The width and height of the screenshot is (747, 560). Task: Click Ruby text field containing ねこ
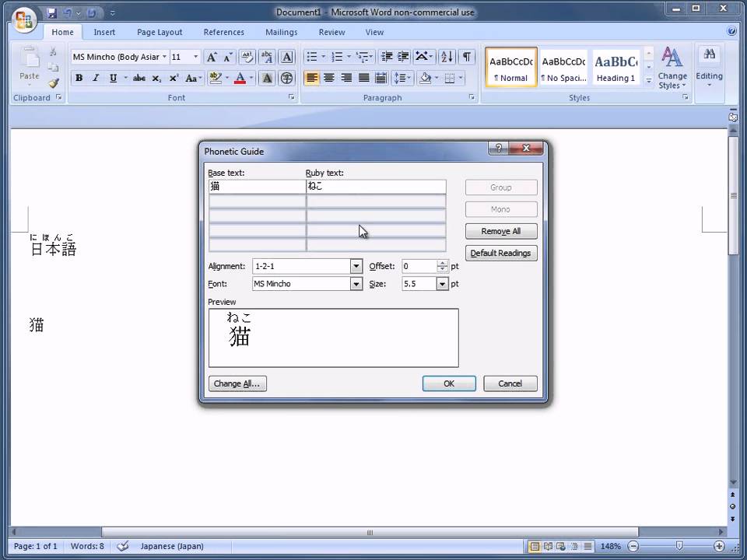[376, 187]
